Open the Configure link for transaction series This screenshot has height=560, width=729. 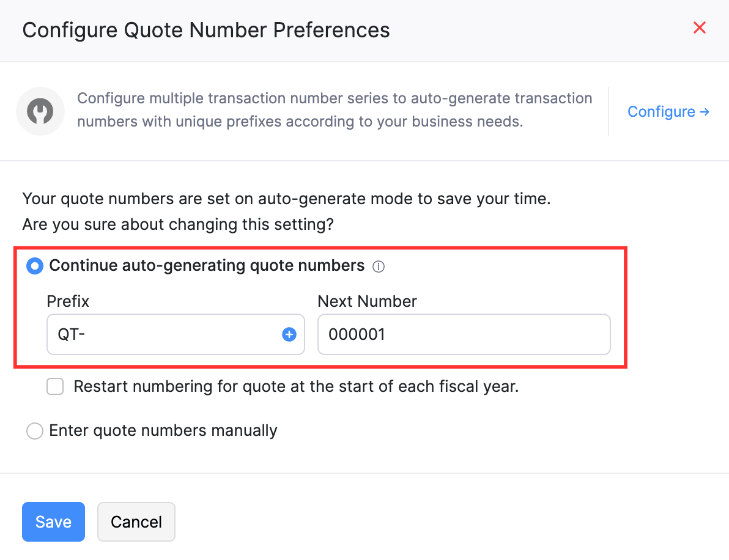click(x=661, y=112)
